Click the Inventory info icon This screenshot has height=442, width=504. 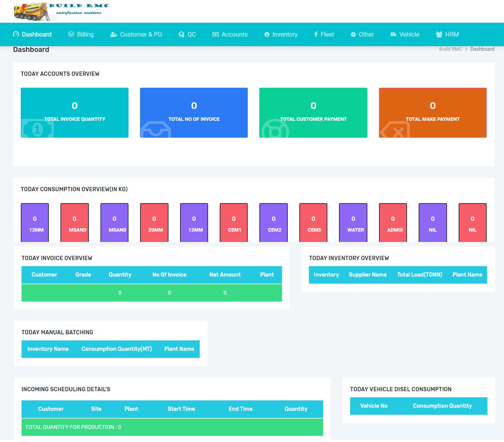[267, 35]
